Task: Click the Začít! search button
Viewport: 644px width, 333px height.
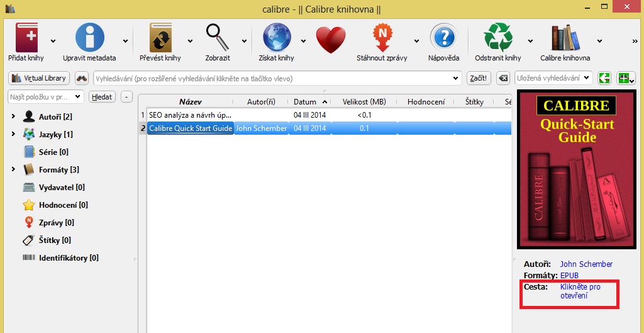Action: tap(479, 78)
